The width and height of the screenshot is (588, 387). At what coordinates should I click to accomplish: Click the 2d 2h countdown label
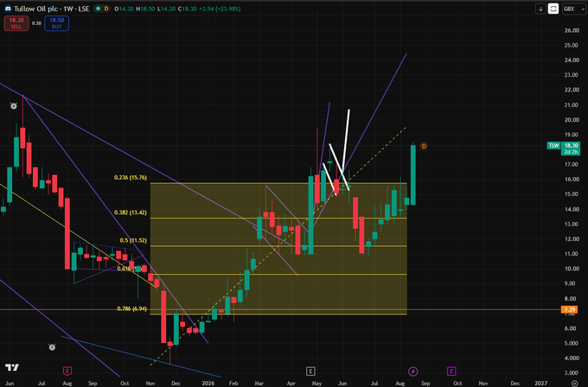pyautogui.click(x=571, y=152)
